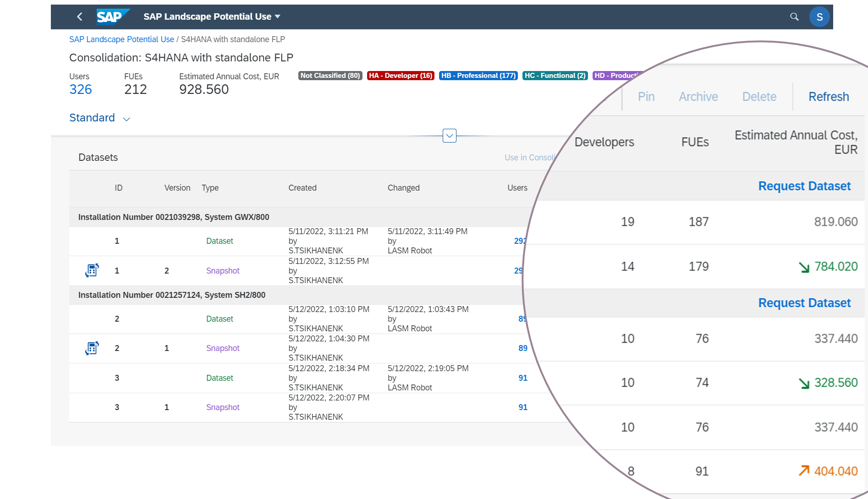Click the FUEs value 179
This screenshot has height=499, width=868.
click(x=698, y=267)
